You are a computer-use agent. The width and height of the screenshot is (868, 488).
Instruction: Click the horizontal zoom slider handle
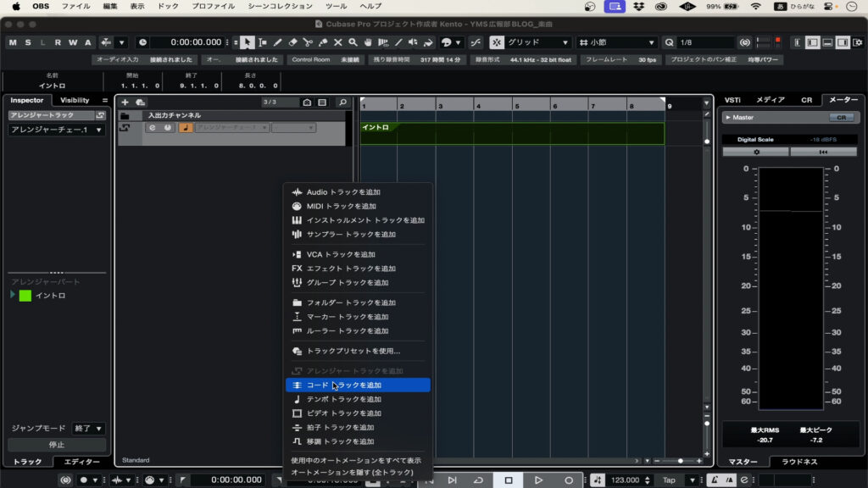click(681, 461)
